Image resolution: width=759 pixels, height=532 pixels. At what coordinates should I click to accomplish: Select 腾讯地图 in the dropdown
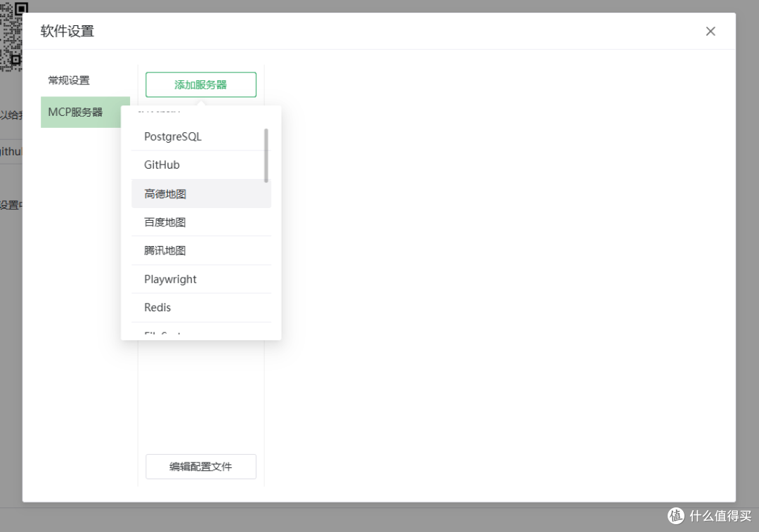pyautogui.click(x=201, y=251)
